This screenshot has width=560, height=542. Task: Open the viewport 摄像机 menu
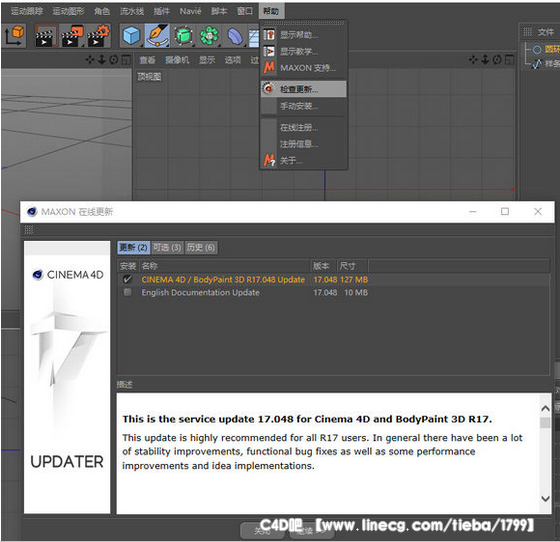177,60
